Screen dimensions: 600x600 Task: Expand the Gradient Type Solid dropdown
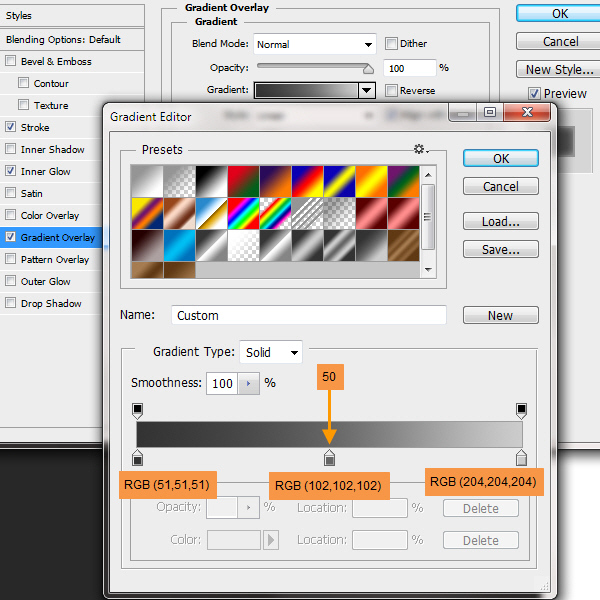271,352
